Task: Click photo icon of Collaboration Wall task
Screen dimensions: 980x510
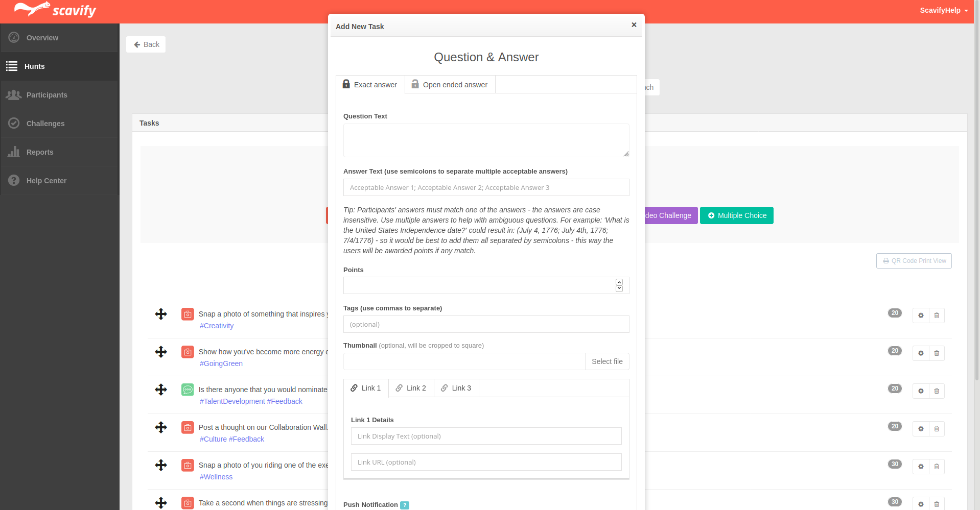Action: 188,427
